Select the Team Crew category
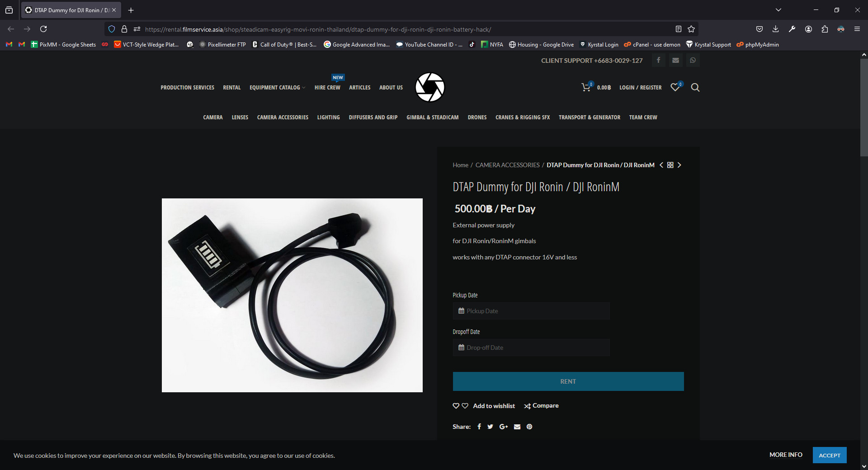Viewport: 868px width, 470px height. tap(643, 117)
